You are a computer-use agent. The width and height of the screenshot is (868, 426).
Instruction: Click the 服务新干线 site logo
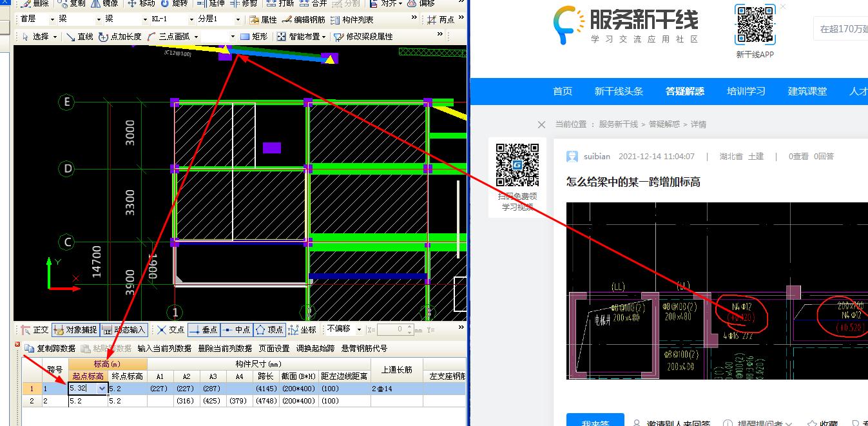tap(626, 25)
